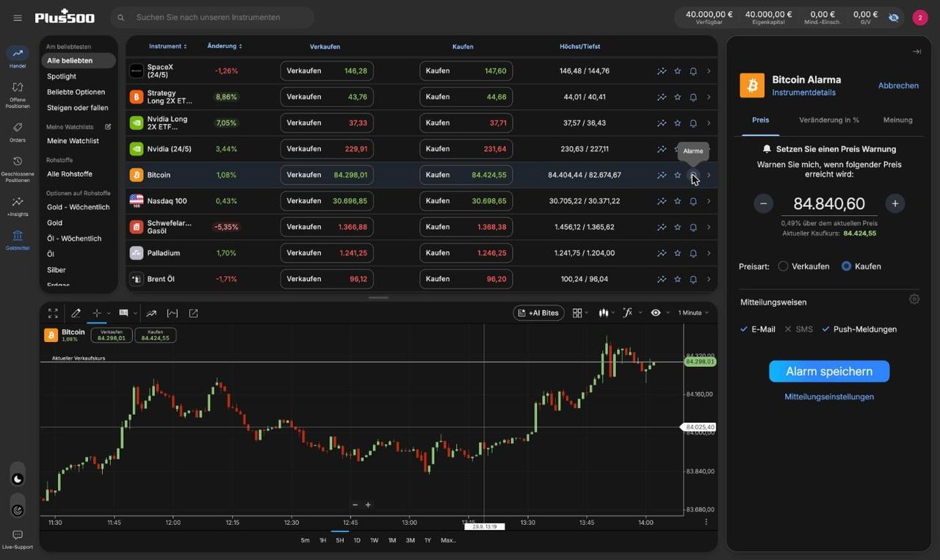Collapse the Bitcoin Alarma side panel
Screen dimensions: 940x560
click(916, 51)
